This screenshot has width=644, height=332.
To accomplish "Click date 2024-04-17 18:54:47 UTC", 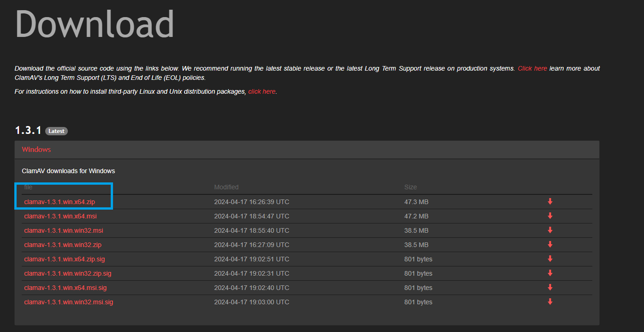I will [x=251, y=216].
